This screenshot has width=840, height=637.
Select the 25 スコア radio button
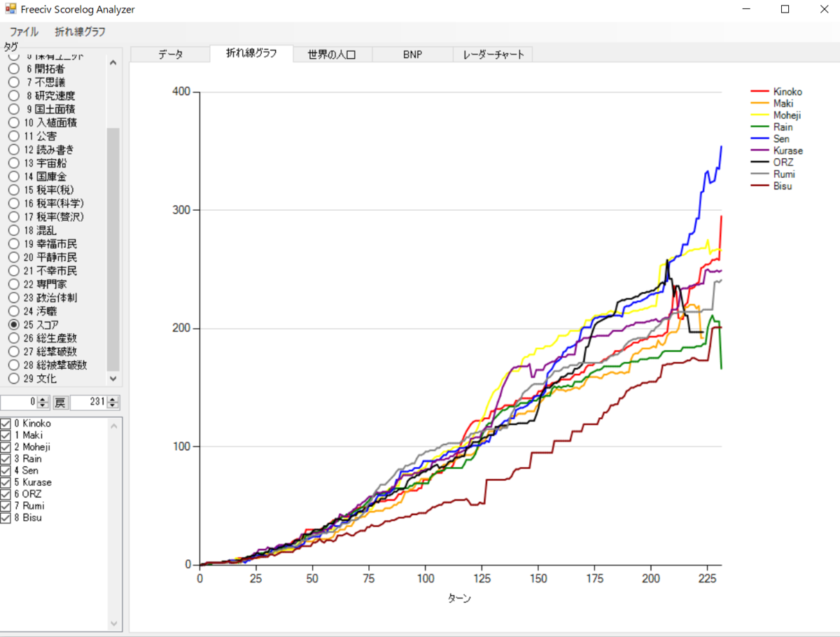[13, 325]
